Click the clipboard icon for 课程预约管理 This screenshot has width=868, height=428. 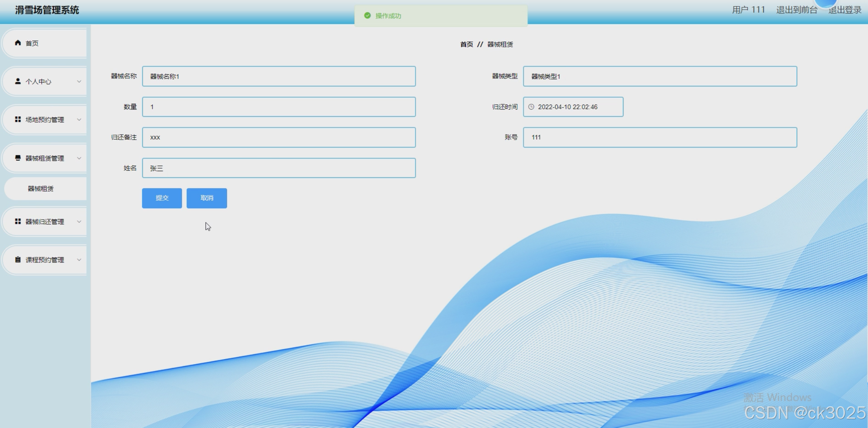point(18,260)
